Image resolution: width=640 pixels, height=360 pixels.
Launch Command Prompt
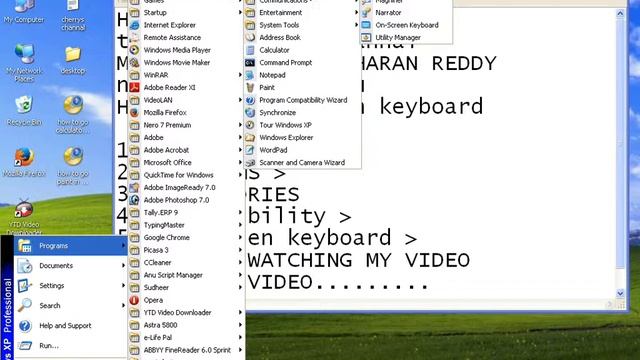click(302, 62)
